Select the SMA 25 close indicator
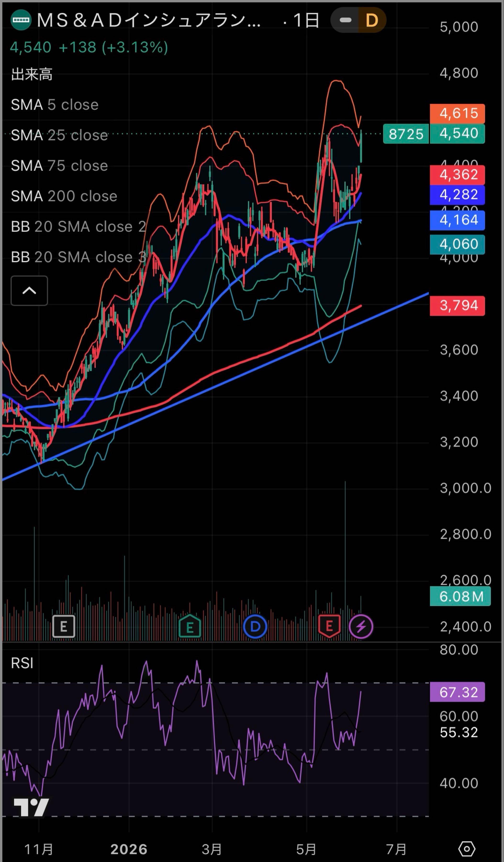Viewport: 504px width, 862px height. pyautogui.click(x=60, y=135)
